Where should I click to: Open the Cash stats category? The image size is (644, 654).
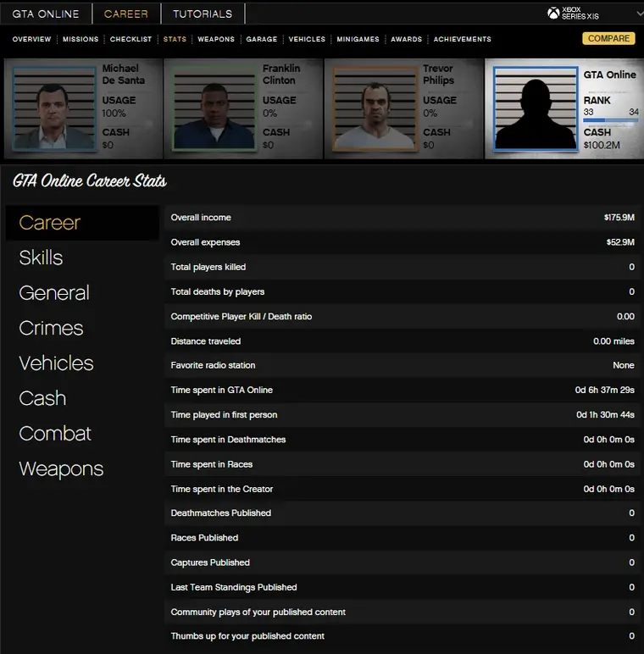pos(42,398)
